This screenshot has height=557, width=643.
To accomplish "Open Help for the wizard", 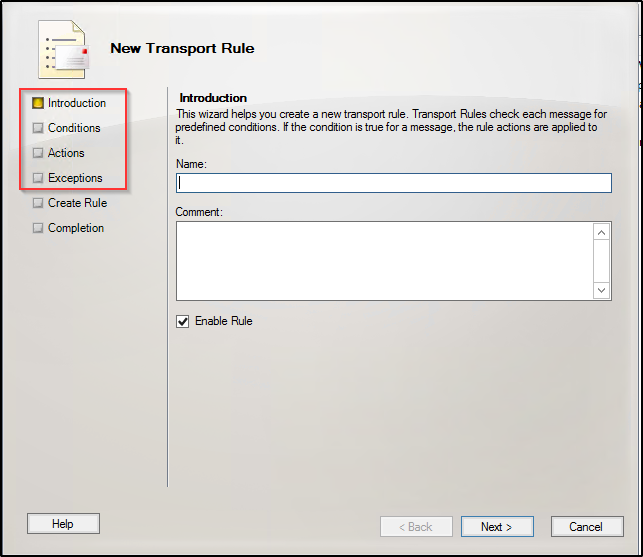I will (x=63, y=524).
